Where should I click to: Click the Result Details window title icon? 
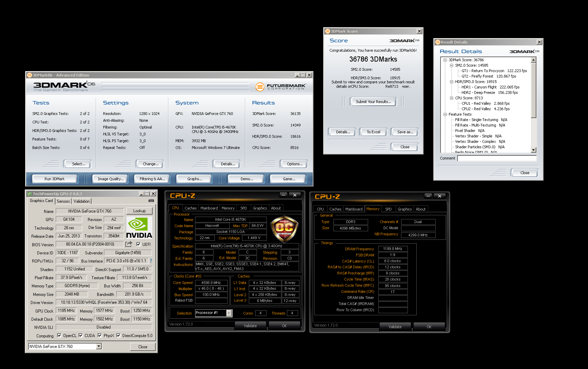pos(438,42)
